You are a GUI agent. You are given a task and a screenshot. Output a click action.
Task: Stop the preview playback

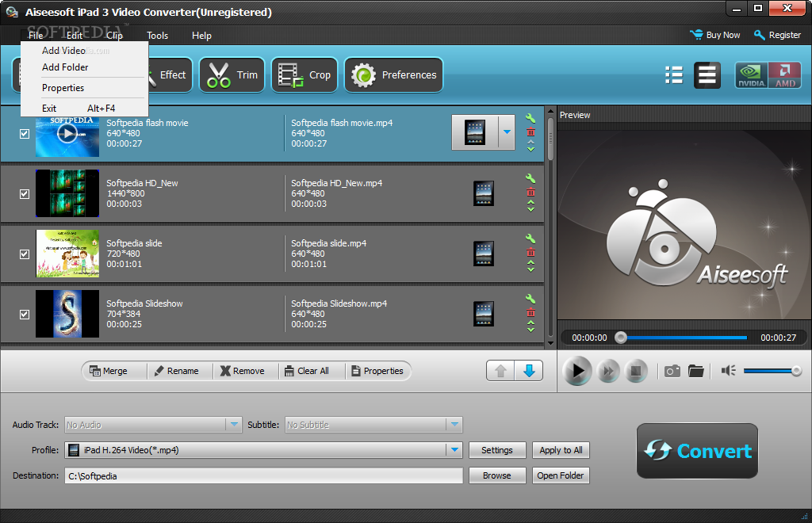pyautogui.click(x=636, y=371)
